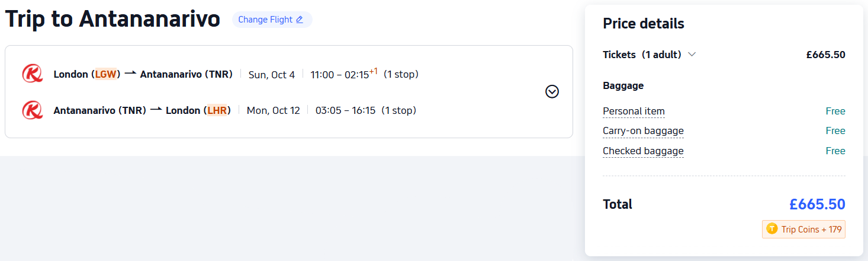Click the return flight airline logo
This screenshot has height=261, width=868.
pos(32,110)
